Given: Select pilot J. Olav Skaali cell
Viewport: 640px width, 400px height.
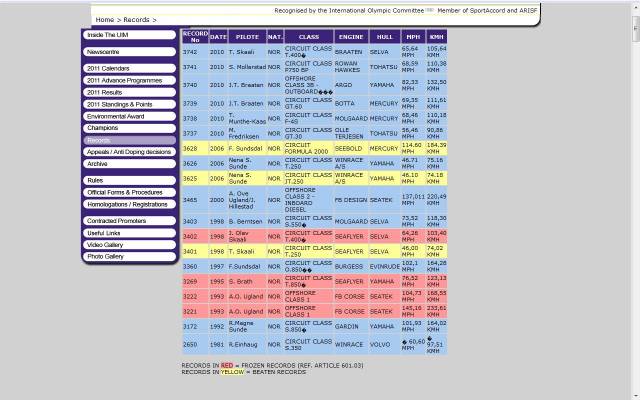Looking at the screenshot, I should click(x=247, y=237).
